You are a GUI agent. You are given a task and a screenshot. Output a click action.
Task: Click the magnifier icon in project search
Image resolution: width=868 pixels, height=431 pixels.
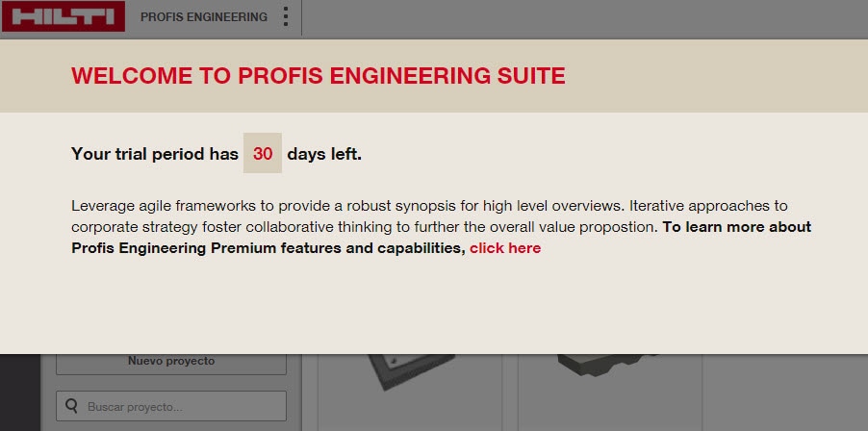pos(71,406)
